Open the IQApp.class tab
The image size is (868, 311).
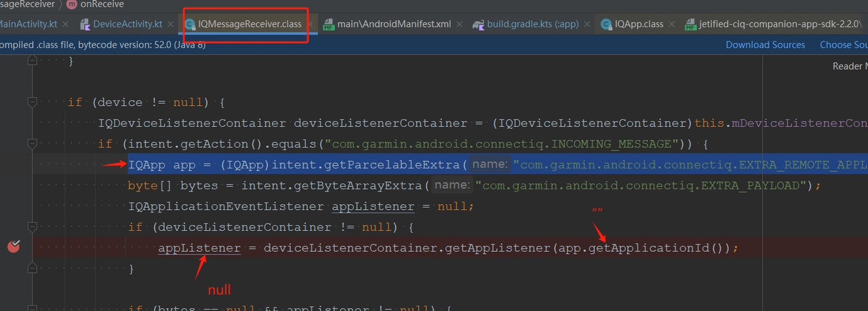(x=639, y=24)
